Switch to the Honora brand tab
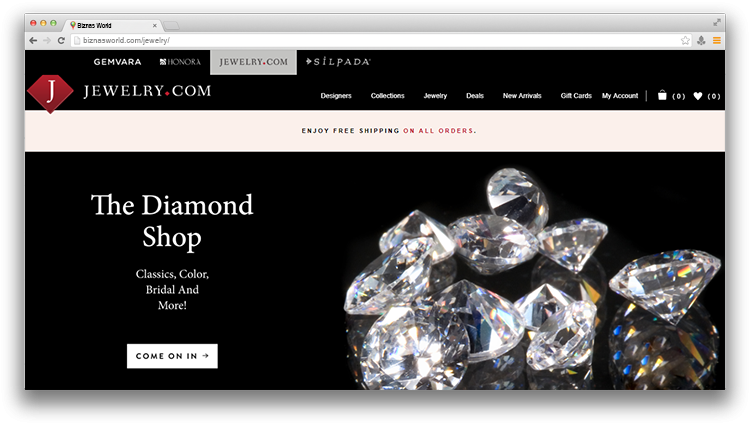 tap(180, 62)
